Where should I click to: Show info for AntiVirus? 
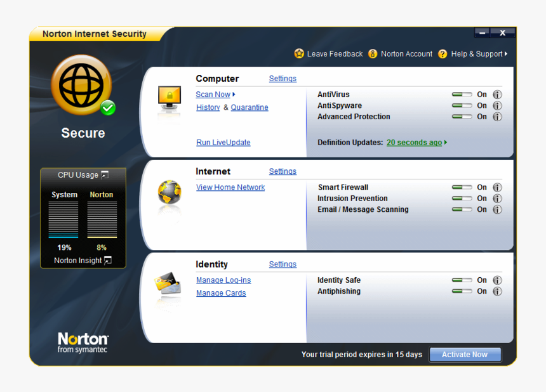[x=497, y=95]
